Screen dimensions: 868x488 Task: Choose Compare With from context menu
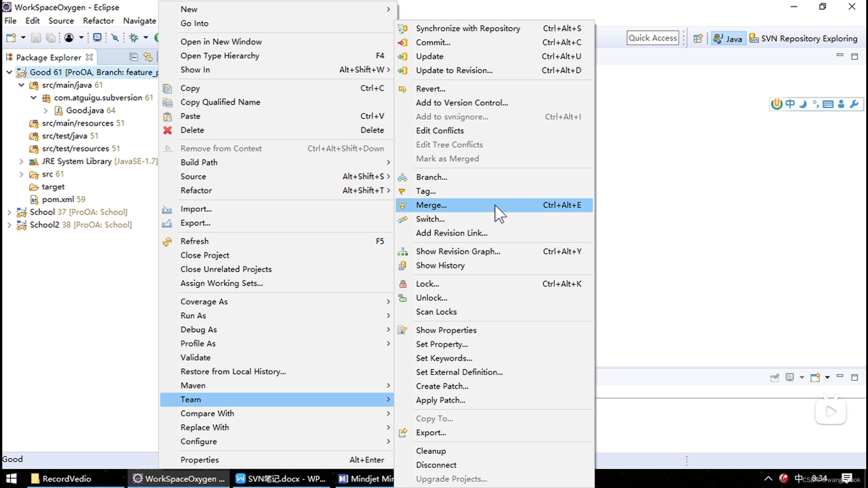pos(277,413)
